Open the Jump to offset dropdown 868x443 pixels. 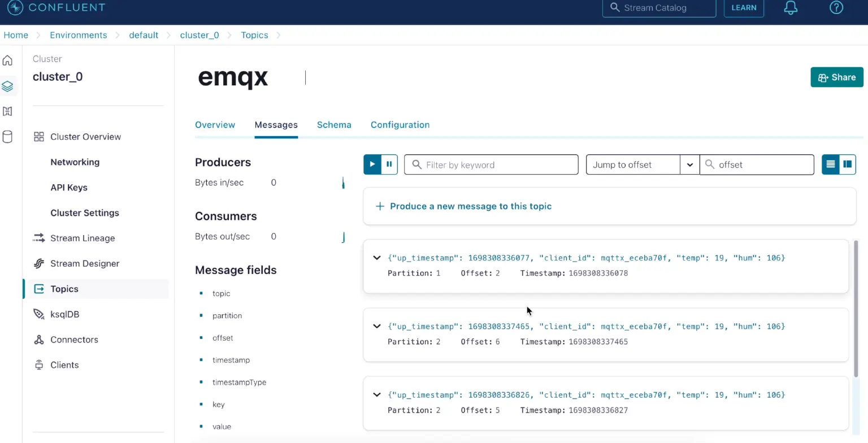[x=689, y=165]
